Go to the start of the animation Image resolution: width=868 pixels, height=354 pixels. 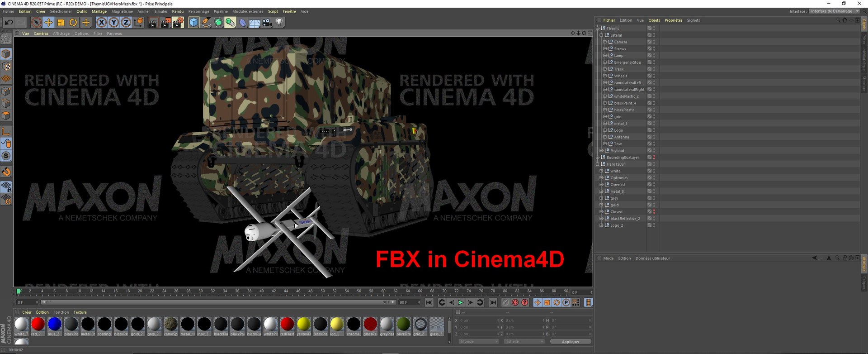coord(429,302)
